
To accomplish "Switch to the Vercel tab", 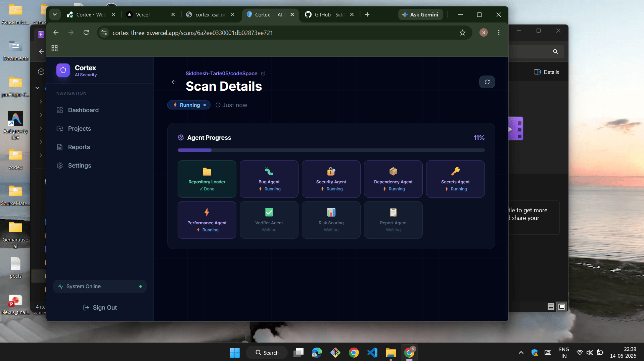I will 150,14.
